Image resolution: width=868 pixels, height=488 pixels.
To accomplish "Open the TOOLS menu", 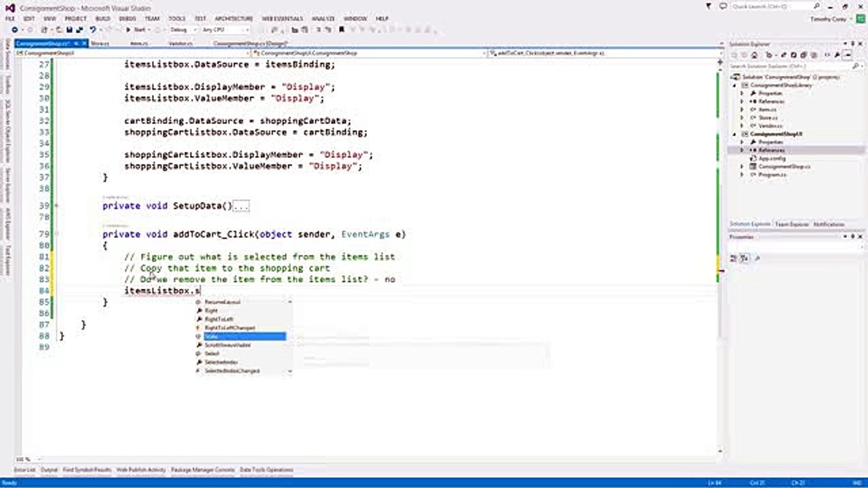I will 177,19.
